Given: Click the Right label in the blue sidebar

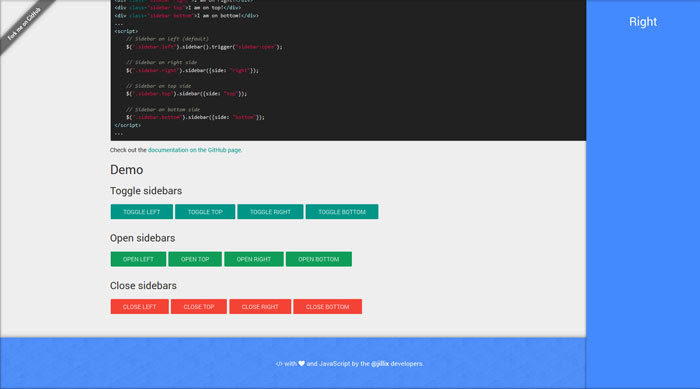Looking at the screenshot, I should point(643,21).
